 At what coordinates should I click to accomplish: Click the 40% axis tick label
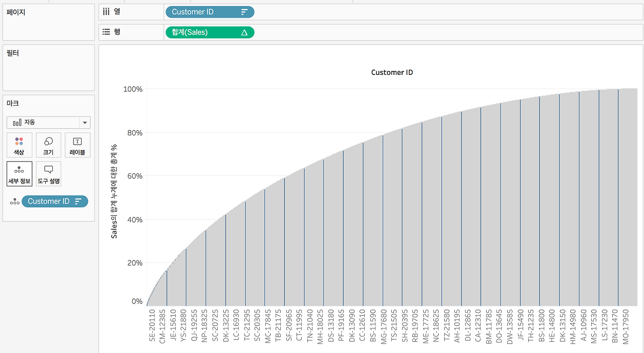point(134,220)
